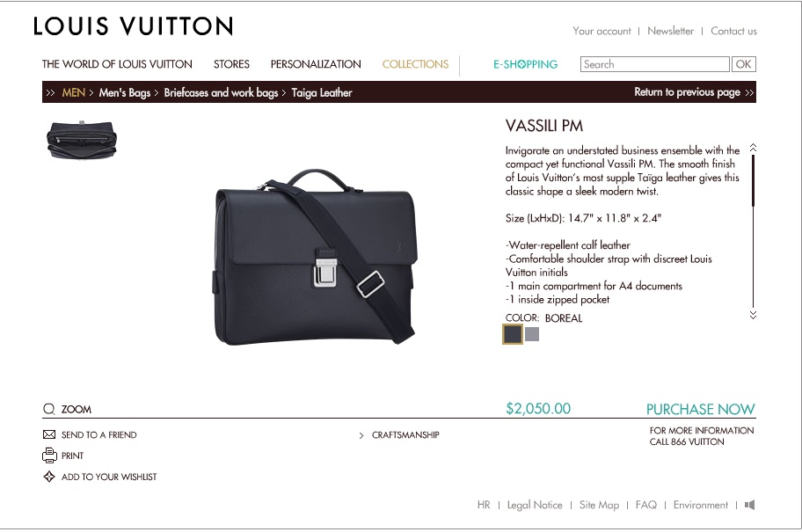Go to the E-Shopping section
This screenshot has width=802, height=532.
[525, 64]
